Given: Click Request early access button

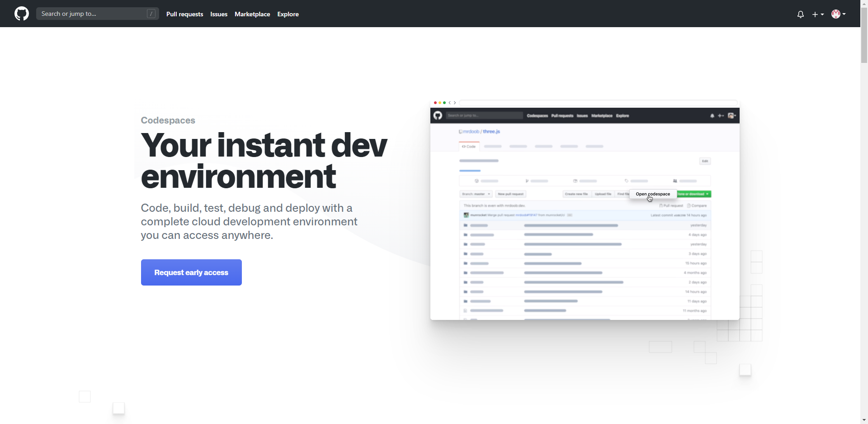Looking at the screenshot, I should (x=191, y=272).
